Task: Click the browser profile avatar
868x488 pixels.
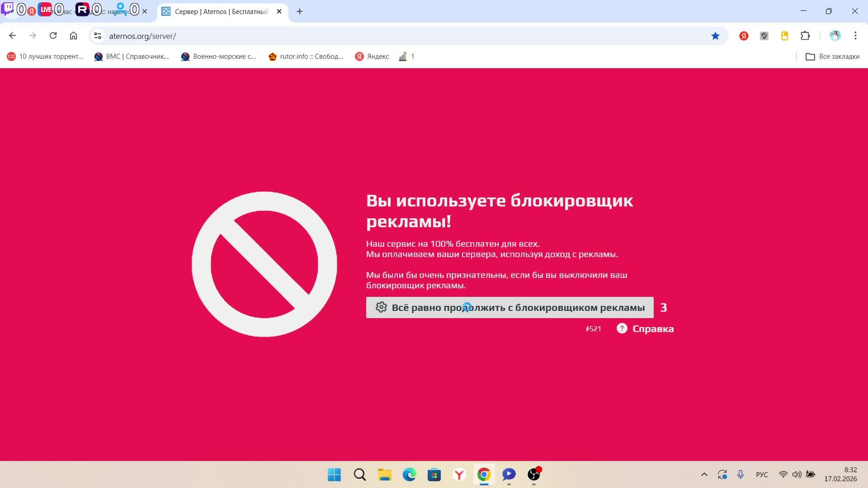Action: (835, 36)
